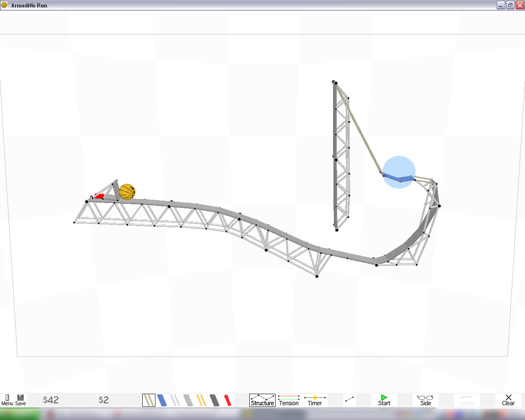Select the gray metal sheet material
Screen dimensions: 525x420
coord(188,400)
